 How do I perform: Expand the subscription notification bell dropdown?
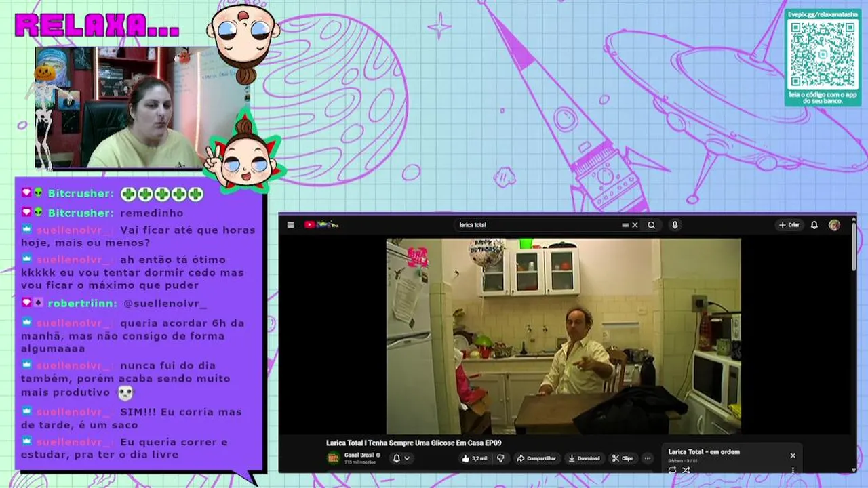coord(401,458)
